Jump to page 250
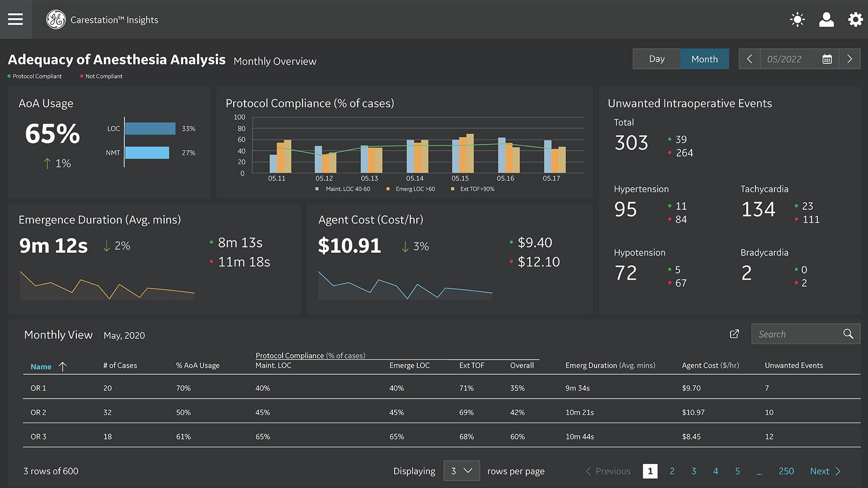The height and width of the screenshot is (488, 868). tap(786, 471)
